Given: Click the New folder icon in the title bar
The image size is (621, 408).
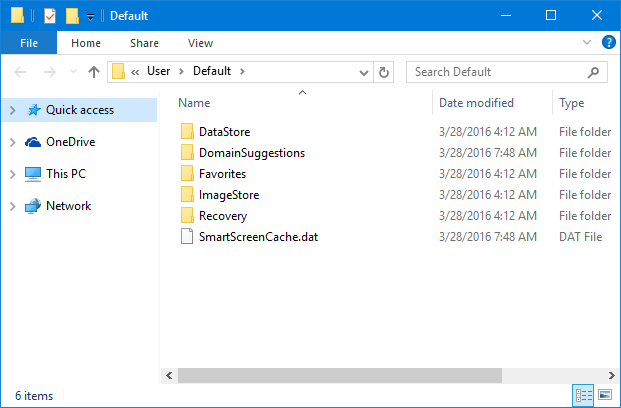Looking at the screenshot, I should (x=72, y=16).
